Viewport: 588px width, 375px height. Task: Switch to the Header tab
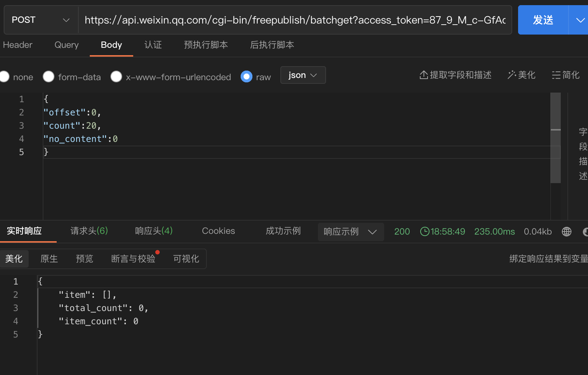(18, 45)
